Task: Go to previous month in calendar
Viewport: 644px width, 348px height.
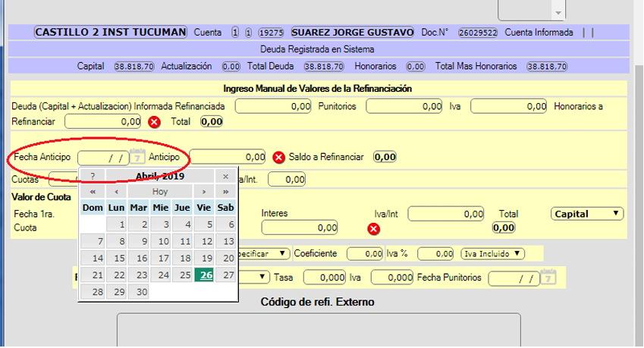Action: (116, 192)
